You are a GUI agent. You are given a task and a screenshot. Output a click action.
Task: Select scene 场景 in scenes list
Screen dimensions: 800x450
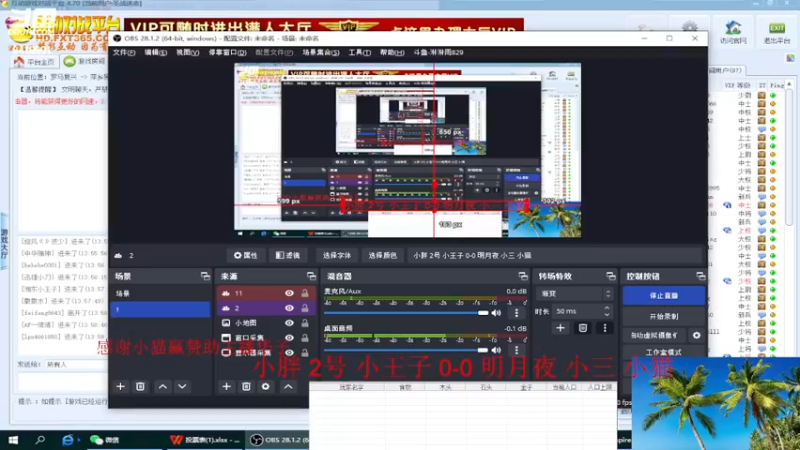(160, 293)
